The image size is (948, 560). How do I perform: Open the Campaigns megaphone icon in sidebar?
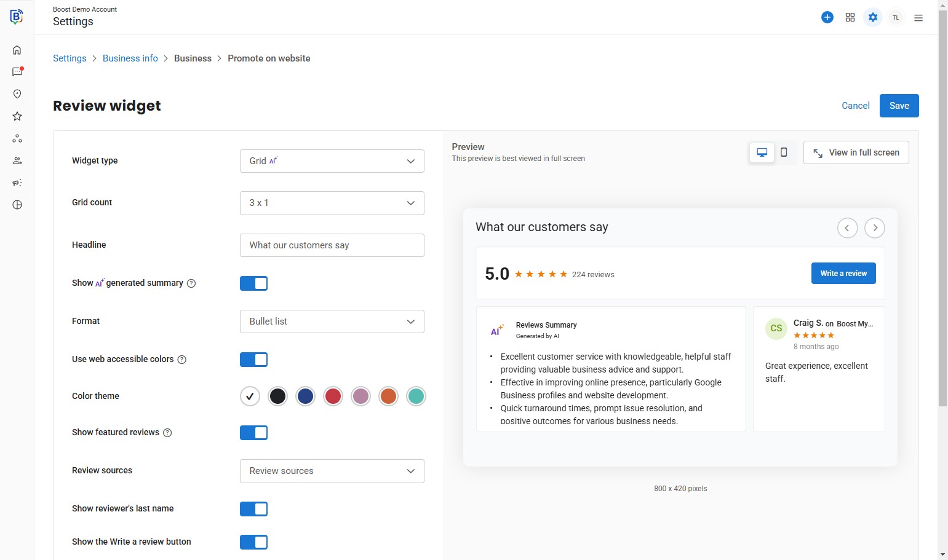pos(17,183)
